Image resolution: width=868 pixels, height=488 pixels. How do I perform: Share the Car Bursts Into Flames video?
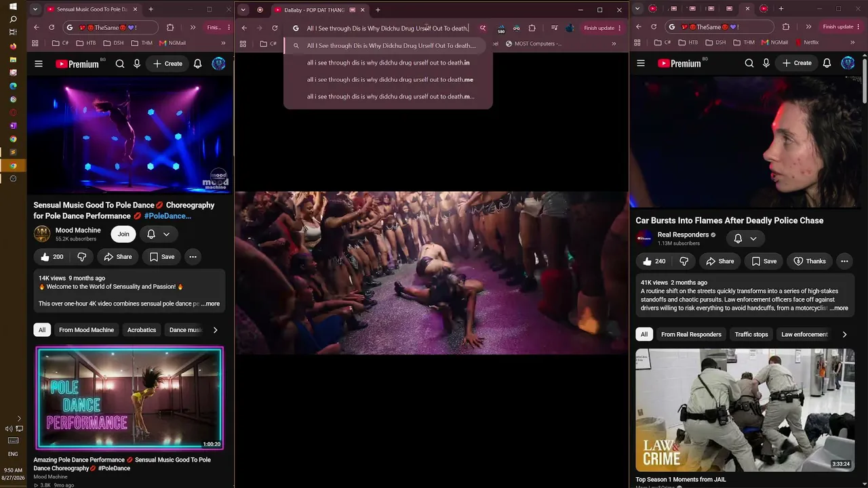point(720,261)
